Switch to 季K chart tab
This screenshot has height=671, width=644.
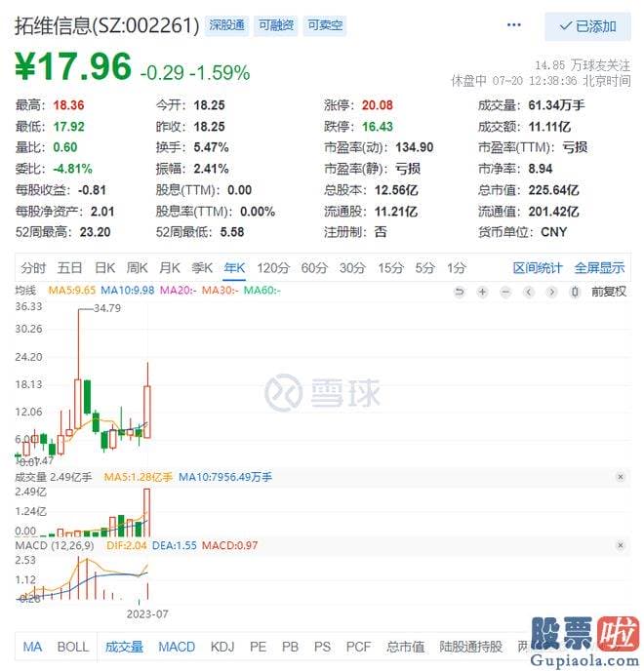[202, 268]
